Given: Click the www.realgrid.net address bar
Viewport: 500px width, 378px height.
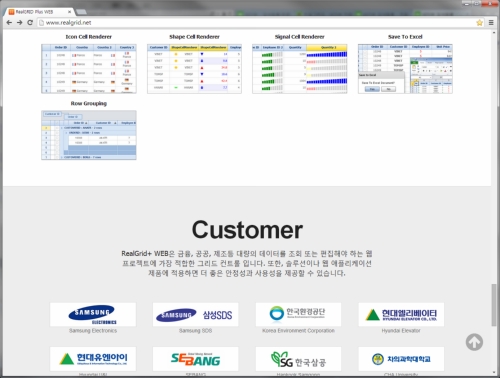Looking at the screenshot, I should coord(257,23).
